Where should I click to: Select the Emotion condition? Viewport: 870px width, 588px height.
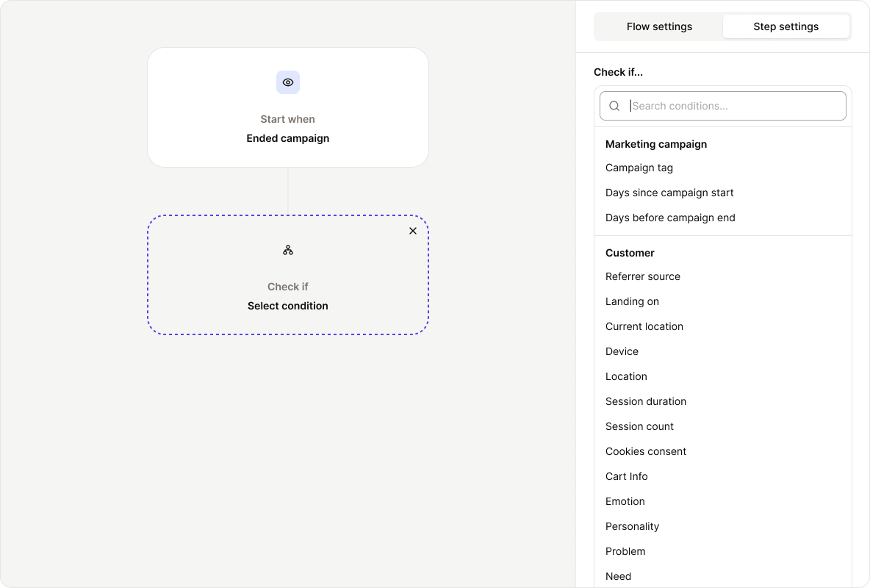625,501
